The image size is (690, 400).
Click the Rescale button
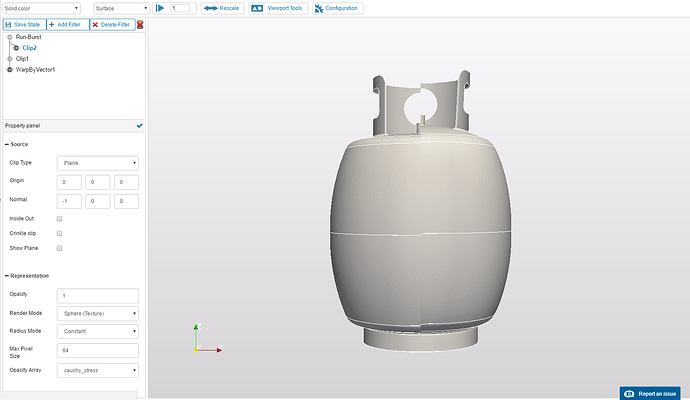222,8
